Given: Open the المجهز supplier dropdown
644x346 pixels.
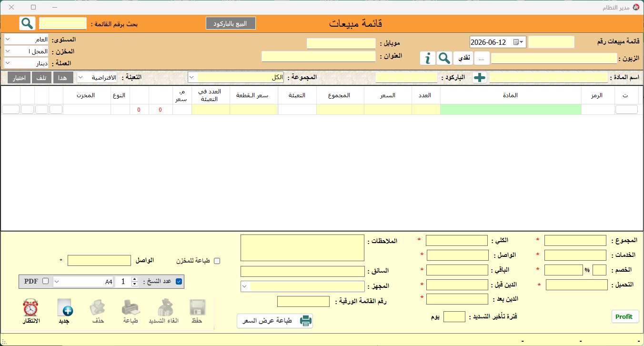Looking at the screenshot, I should click(303, 286).
